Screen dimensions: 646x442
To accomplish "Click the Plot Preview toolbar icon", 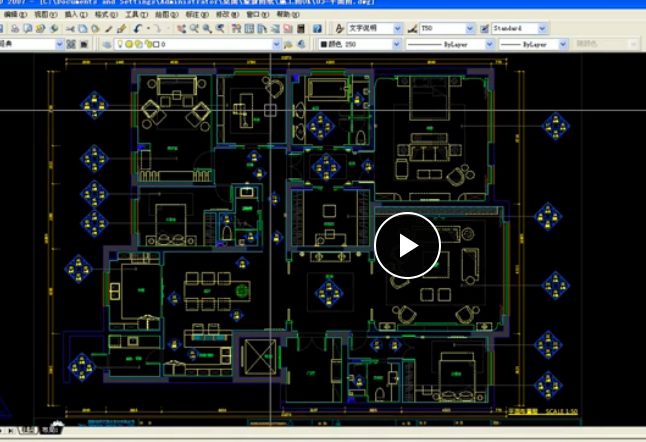I will tap(28, 29).
